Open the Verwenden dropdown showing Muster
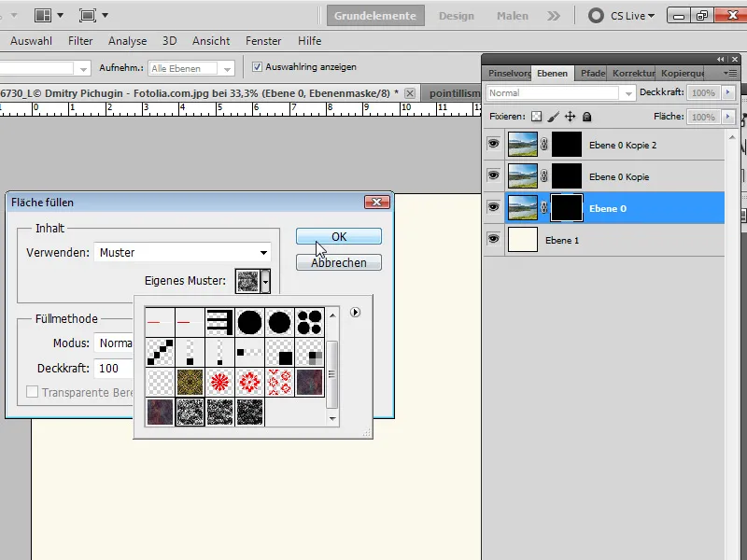The height and width of the screenshot is (560, 747). (183, 252)
